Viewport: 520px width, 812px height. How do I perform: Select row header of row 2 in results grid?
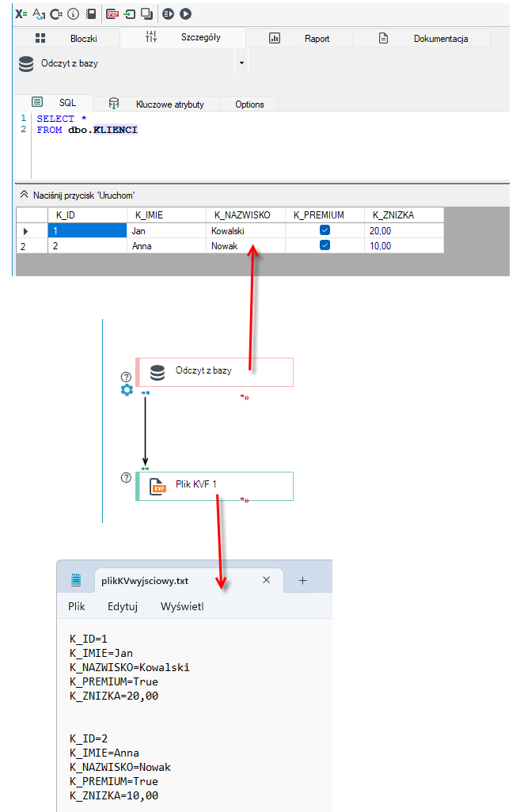click(x=32, y=246)
